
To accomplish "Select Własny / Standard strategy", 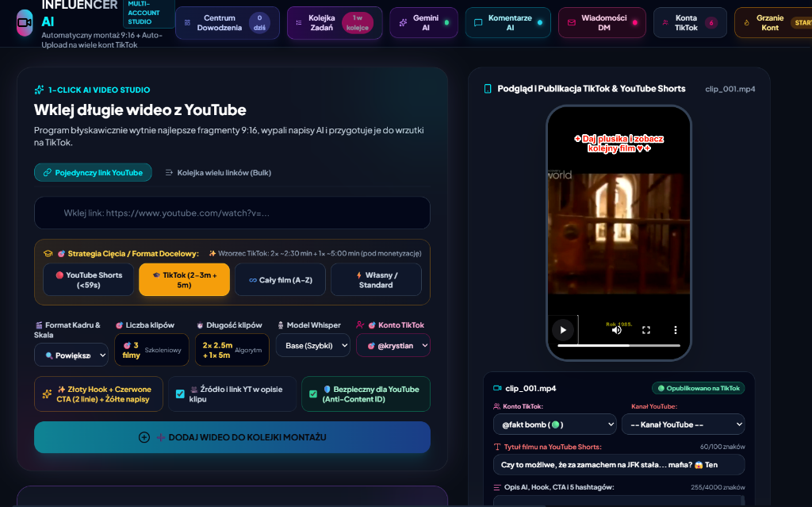I will pos(376,280).
